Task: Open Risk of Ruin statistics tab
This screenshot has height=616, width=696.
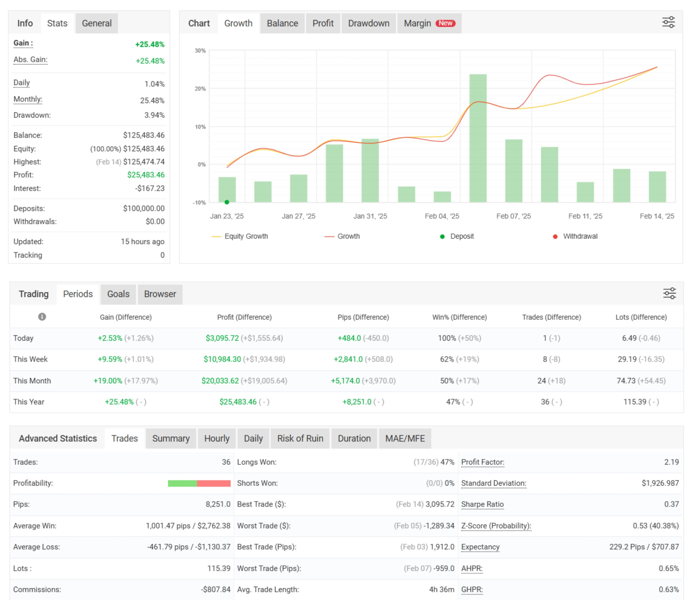Action: click(x=300, y=438)
